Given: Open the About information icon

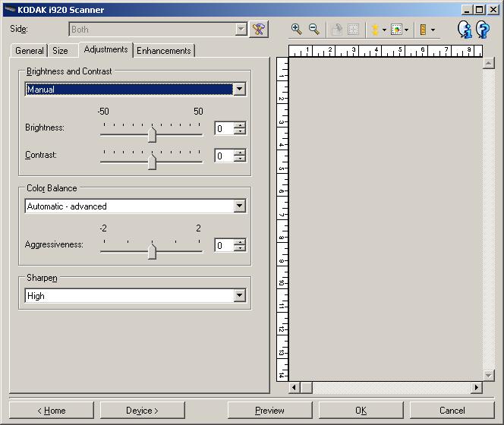Looking at the screenshot, I should (465, 30).
